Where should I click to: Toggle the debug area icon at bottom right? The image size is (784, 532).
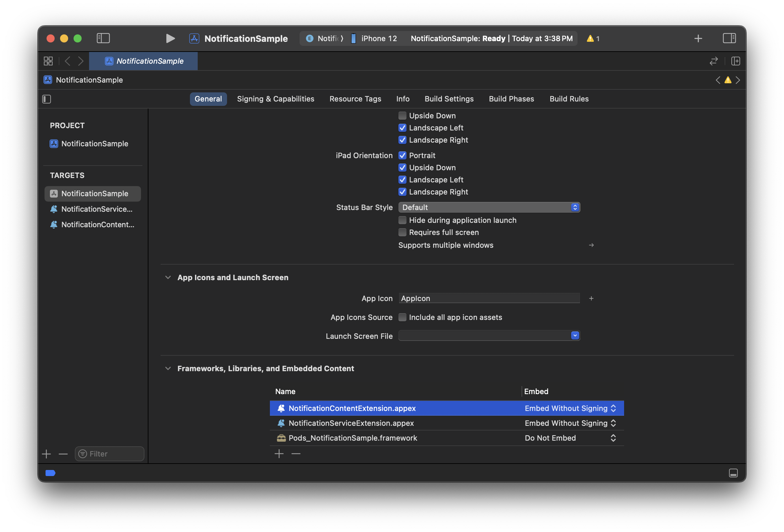[x=733, y=473]
